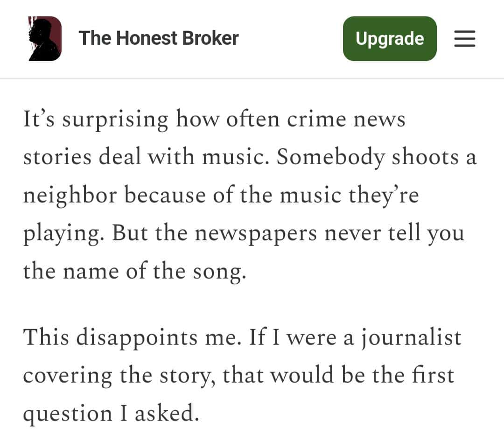This screenshot has height=448, width=504.
Task: Click the word "neighbor" in the article
Action: (70, 195)
